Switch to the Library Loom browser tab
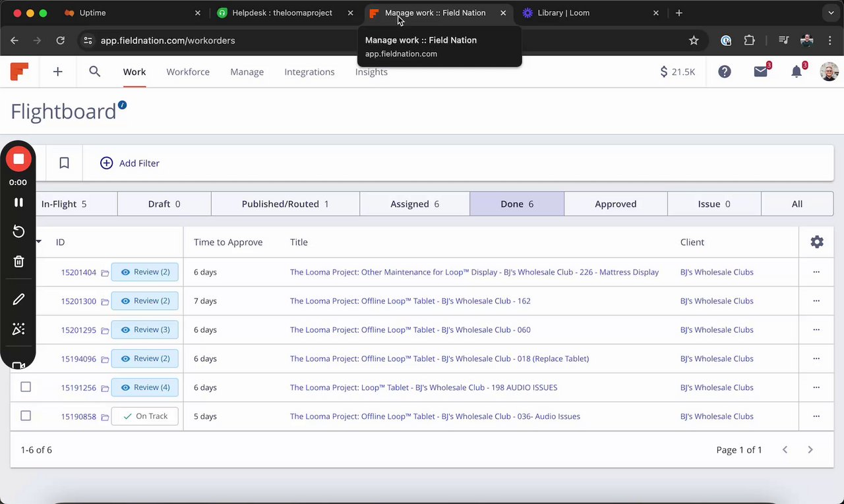Image resolution: width=844 pixels, height=504 pixels. point(591,13)
